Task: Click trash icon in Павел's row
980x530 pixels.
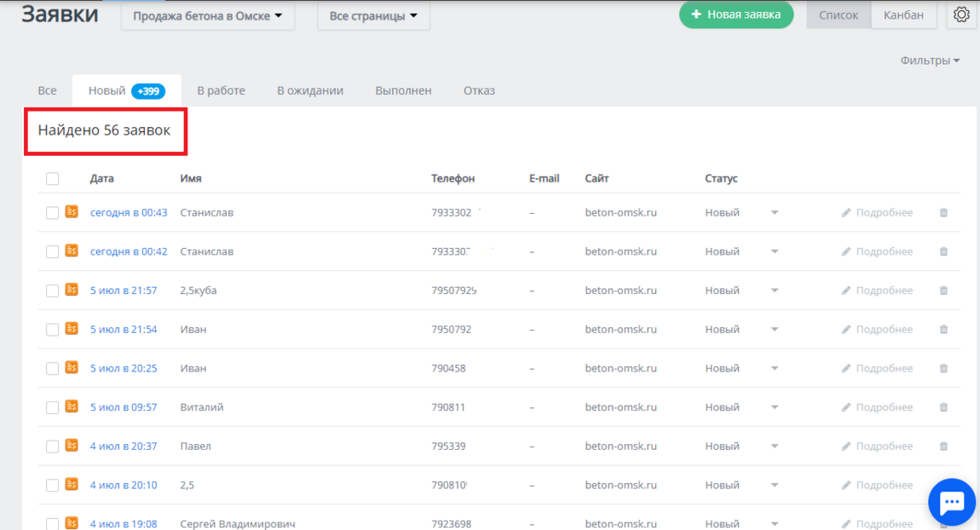Action: (943, 446)
